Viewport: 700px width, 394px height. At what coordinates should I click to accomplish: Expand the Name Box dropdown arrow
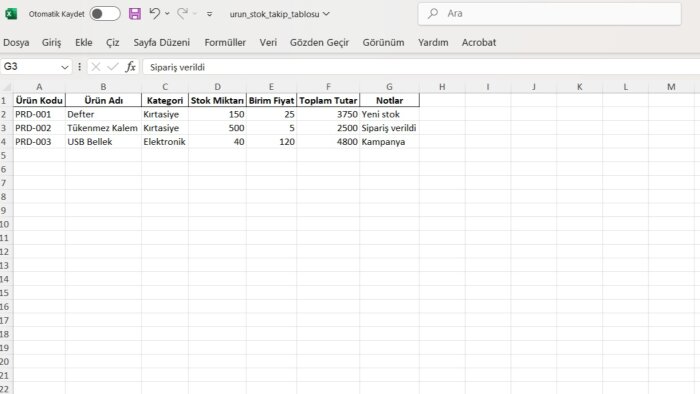pos(65,67)
